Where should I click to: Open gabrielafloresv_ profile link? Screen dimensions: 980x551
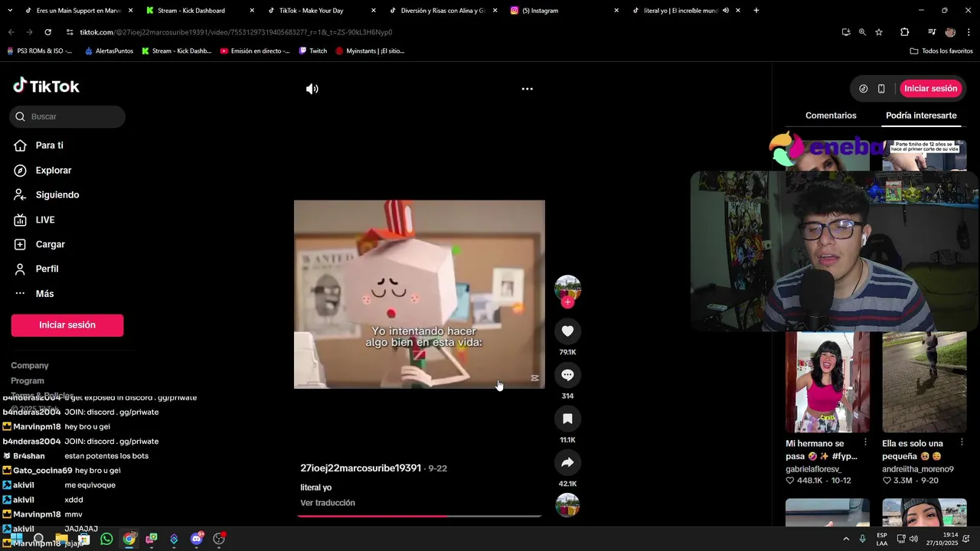(813, 469)
